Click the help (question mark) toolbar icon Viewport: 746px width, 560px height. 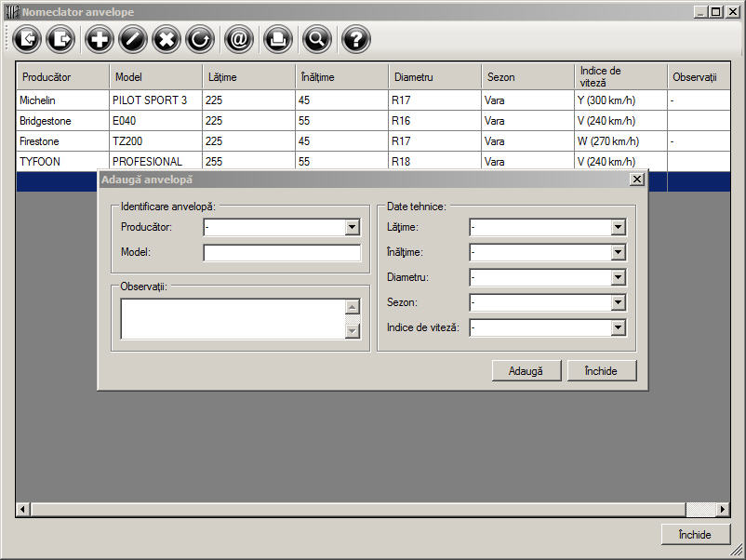[356, 39]
